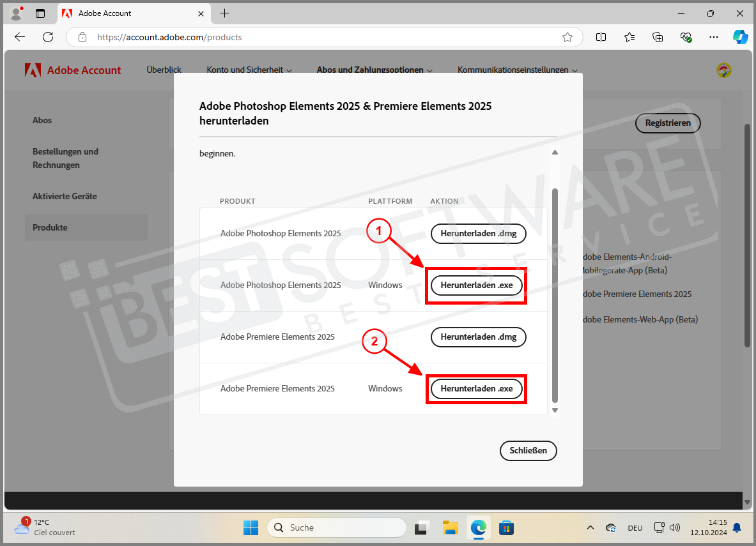Click the Adobe Account logo
The height and width of the screenshot is (546, 756).
(73, 70)
